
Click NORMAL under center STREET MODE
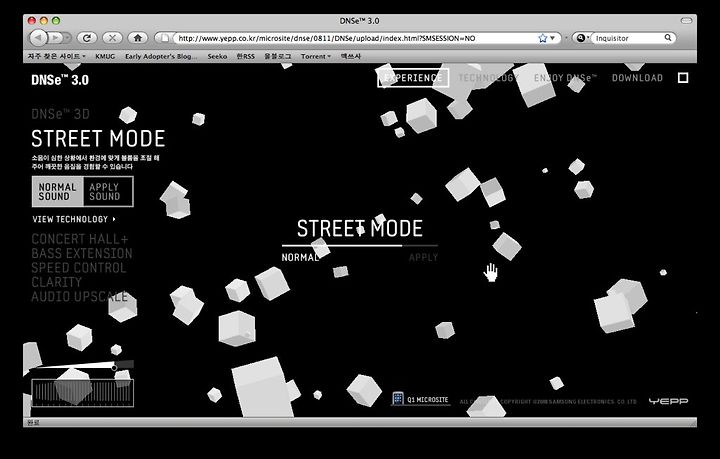coord(300,257)
